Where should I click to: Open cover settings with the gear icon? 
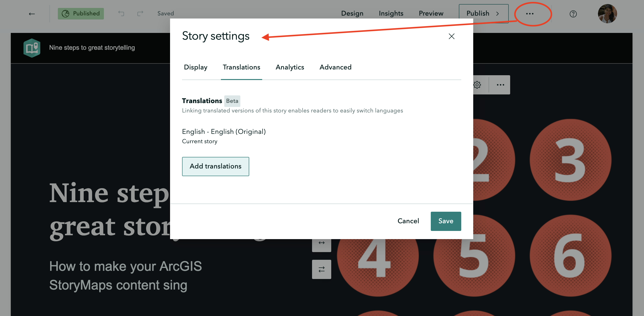tap(477, 85)
